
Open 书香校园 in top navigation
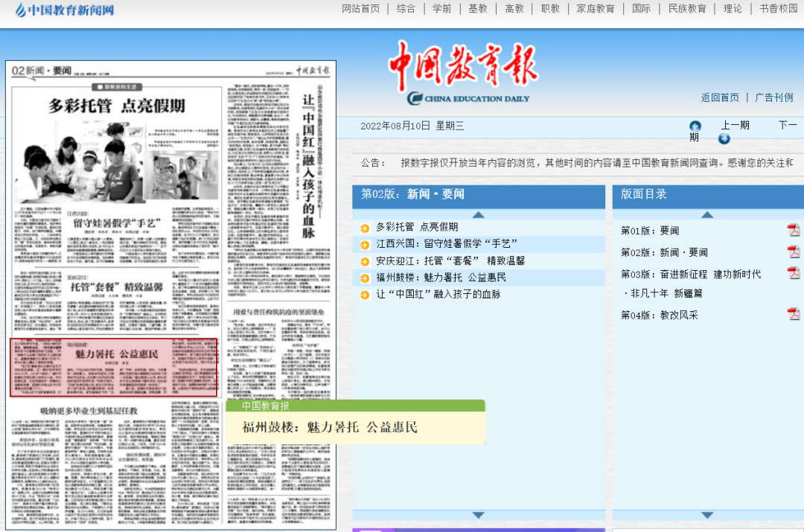tap(779, 9)
